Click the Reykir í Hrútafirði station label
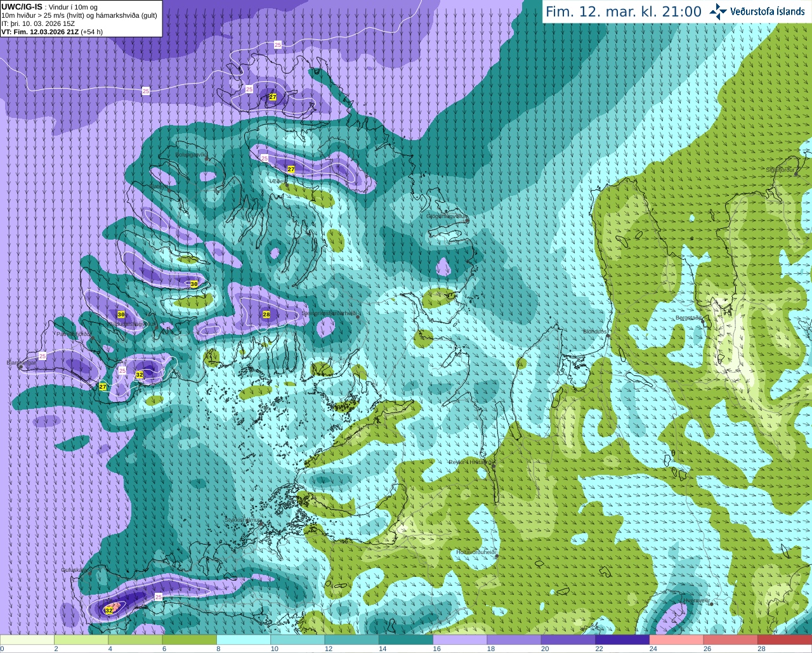This screenshot has width=812, height=653. [471, 462]
